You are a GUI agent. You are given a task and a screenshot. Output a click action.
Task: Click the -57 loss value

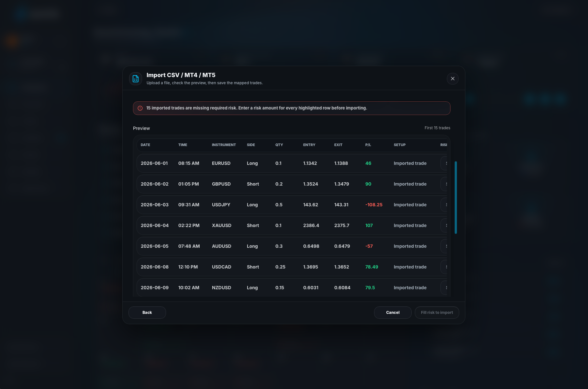(x=369, y=246)
